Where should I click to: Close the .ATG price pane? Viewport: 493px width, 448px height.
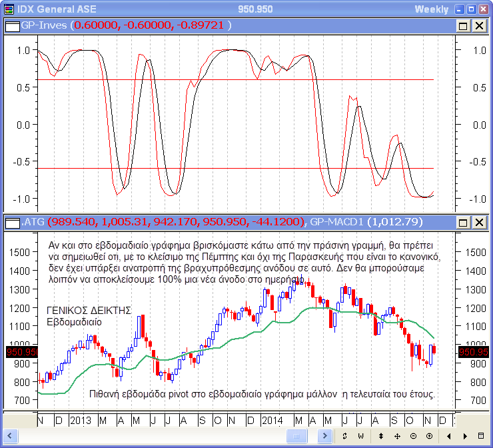[x=479, y=221]
